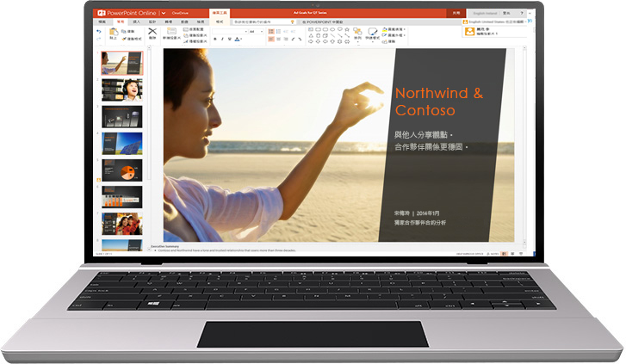The width and height of the screenshot is (626, 364).
Task: Click the Slide Show view icon in status bar
Action: pos(521,254)
